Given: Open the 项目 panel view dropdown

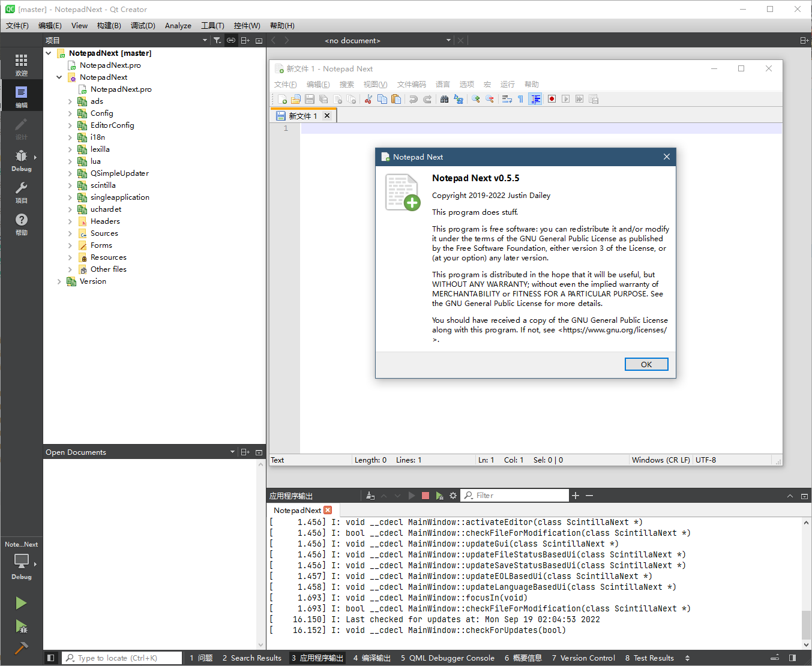Looking at the screenshot, I should [x=205, y=40].
